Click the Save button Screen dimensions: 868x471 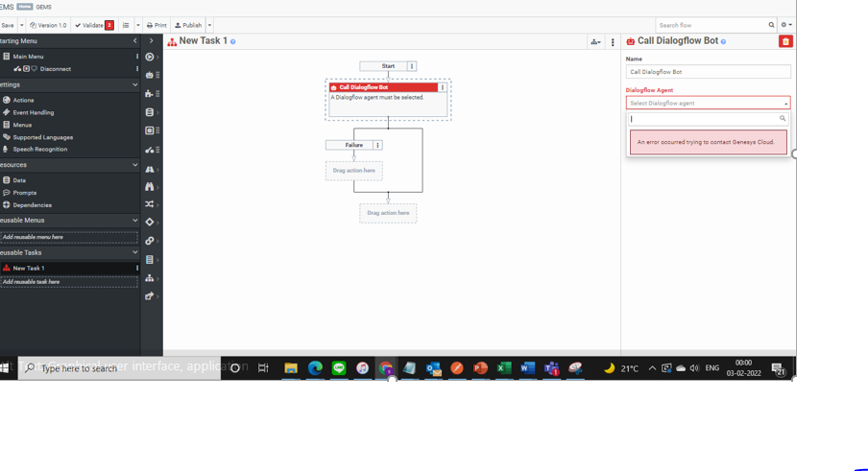pyautogui.click(x=8, y=26)
